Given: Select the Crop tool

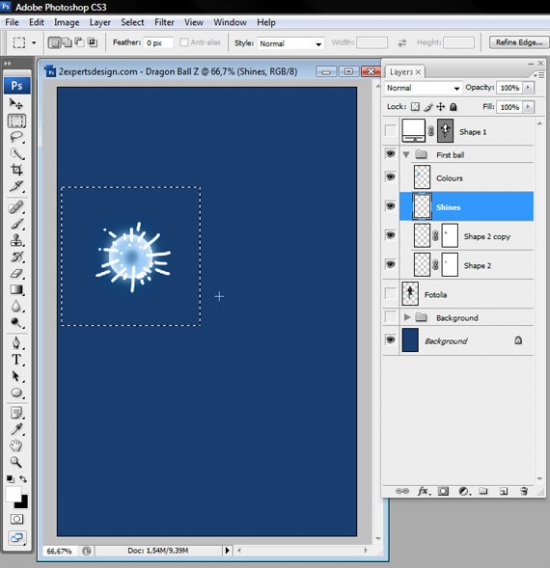Looking at the screenshot, I should [x=16, y=170].
